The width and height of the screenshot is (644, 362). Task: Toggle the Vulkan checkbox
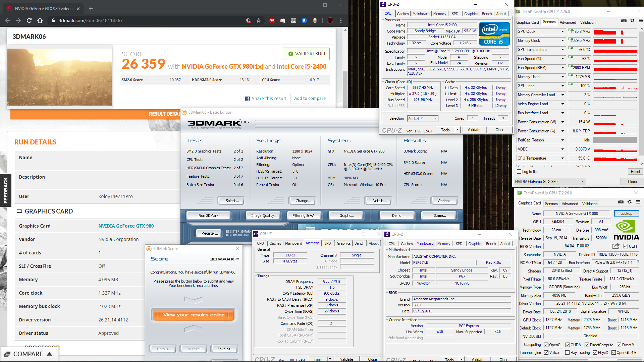[546, 353]
